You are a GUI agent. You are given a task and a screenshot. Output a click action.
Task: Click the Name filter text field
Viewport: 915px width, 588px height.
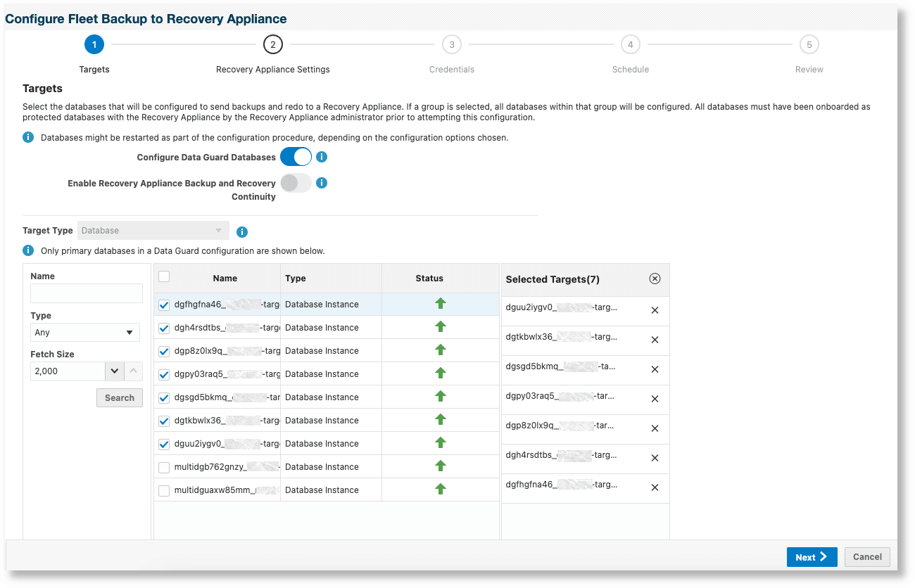pos(87,293)
